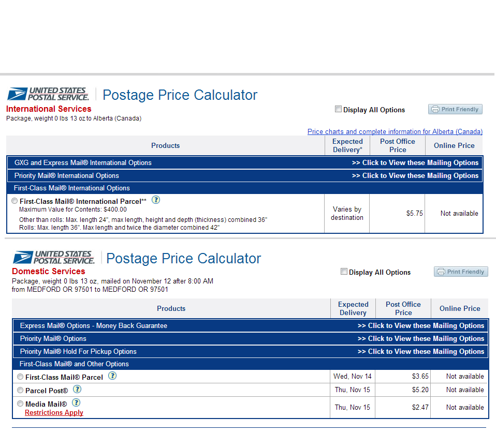Check Display All Options for Domestic Services
This screenshot has width=496, height=448.
[x=344, y=272]
